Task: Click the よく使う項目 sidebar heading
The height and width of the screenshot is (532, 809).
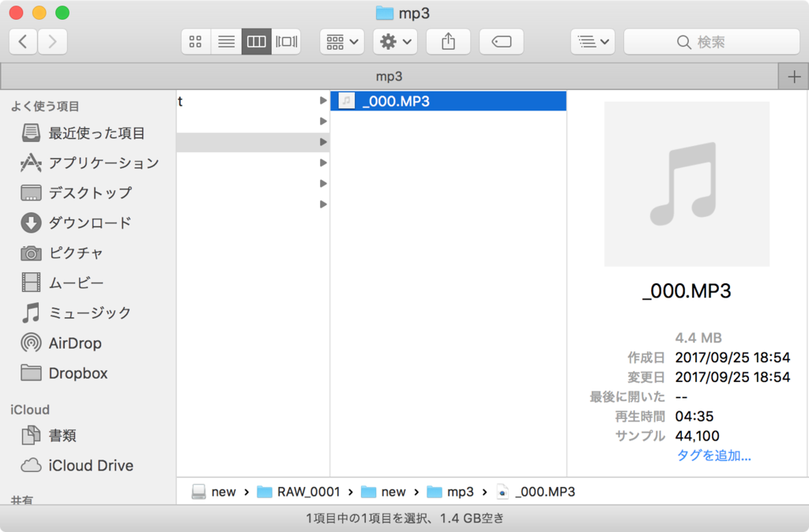Action: 45,107
